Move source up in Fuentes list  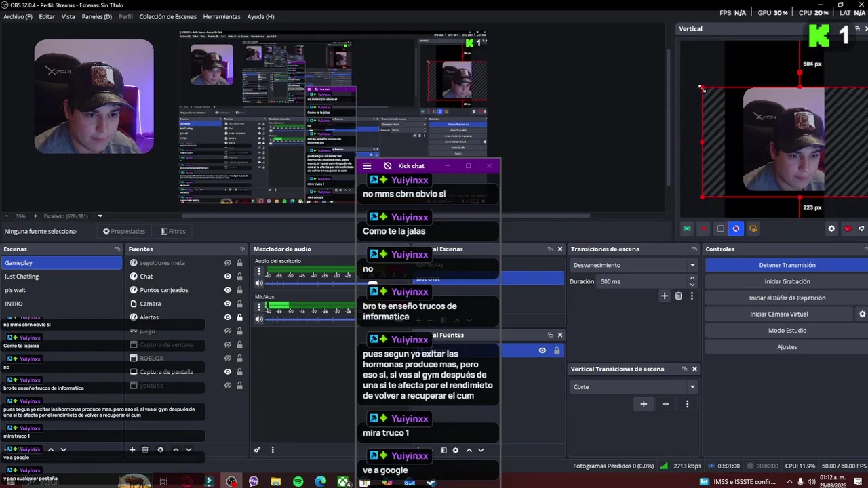[x=176, y=450]
